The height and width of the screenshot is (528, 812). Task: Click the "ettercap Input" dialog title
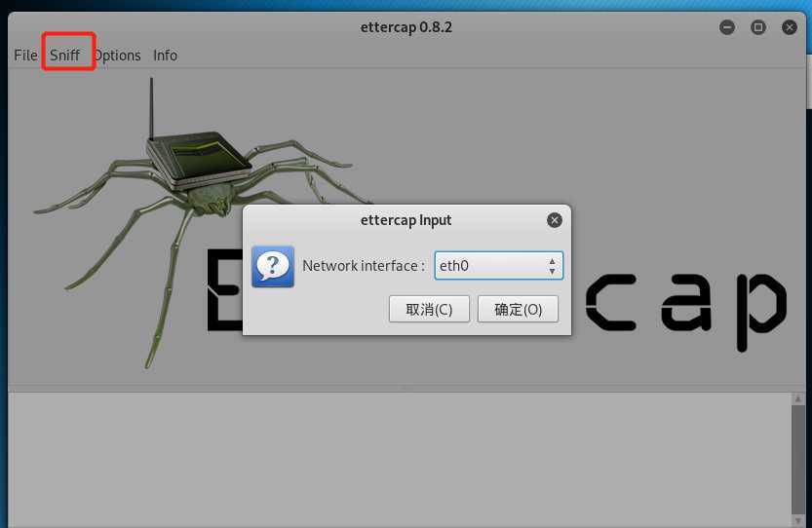pos(406,220)
